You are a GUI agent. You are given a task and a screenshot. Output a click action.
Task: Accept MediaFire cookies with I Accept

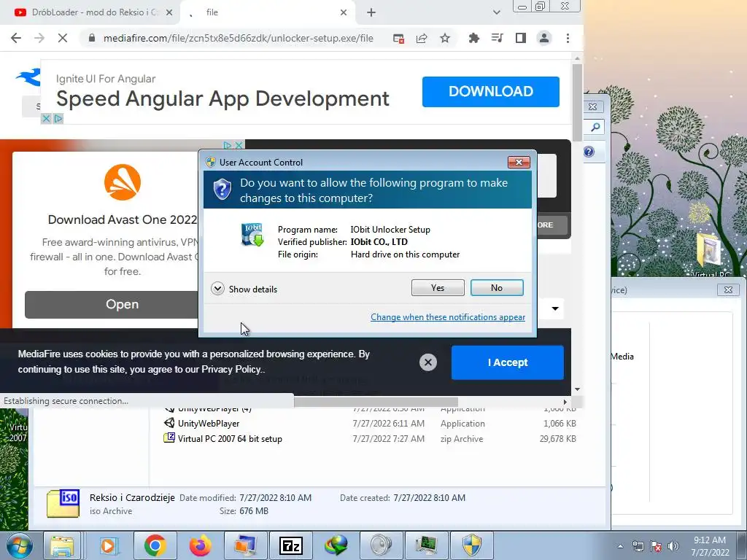pyautogui.click(x=508, y=362)
